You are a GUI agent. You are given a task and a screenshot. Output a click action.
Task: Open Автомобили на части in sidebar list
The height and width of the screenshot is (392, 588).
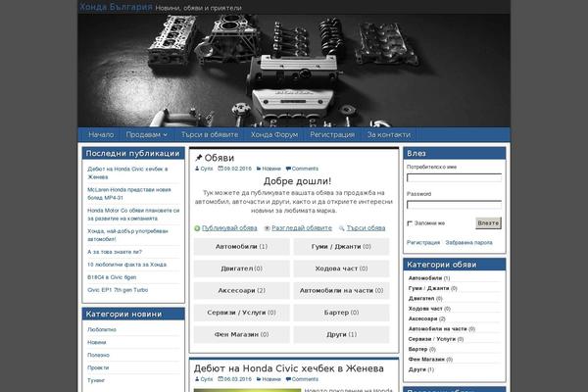438,329
